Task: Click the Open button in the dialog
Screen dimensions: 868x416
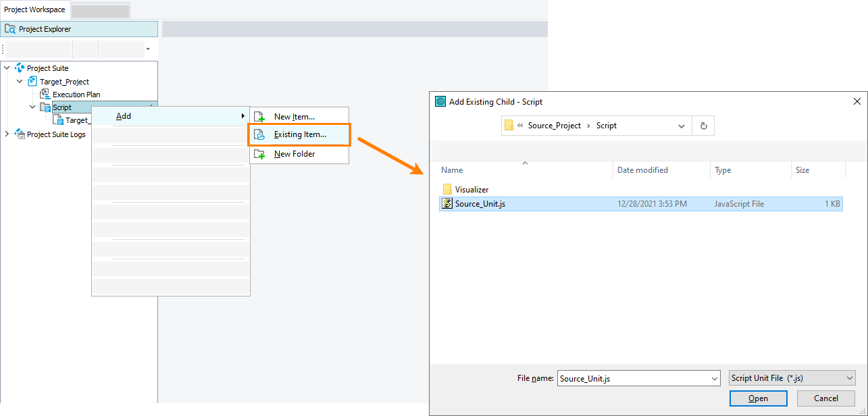Action: [x=758, y=398]
